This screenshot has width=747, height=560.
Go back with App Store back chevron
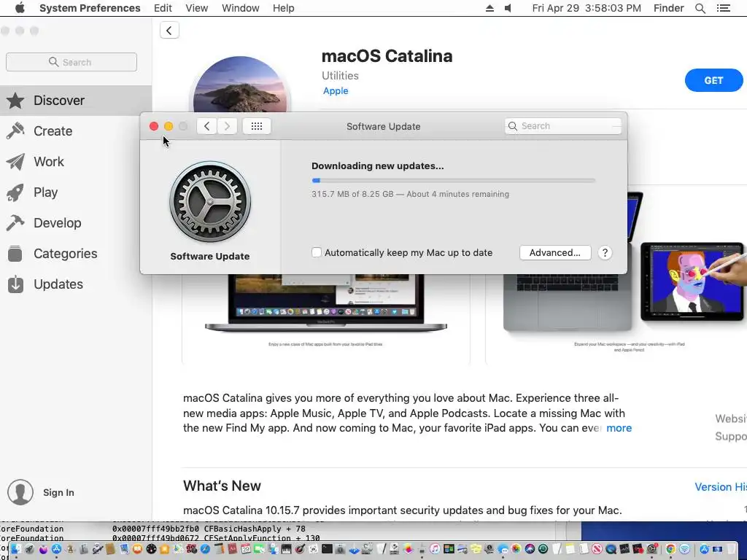tap(169, 31)
